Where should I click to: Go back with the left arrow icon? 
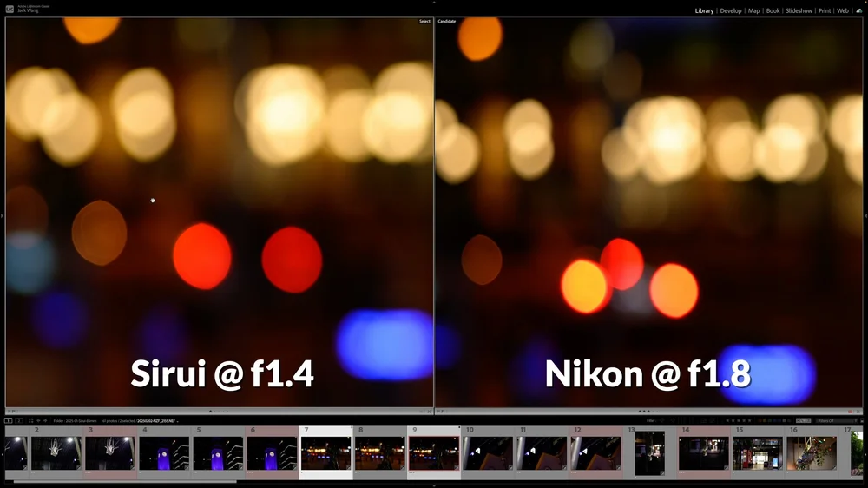[x=38, y=421]
